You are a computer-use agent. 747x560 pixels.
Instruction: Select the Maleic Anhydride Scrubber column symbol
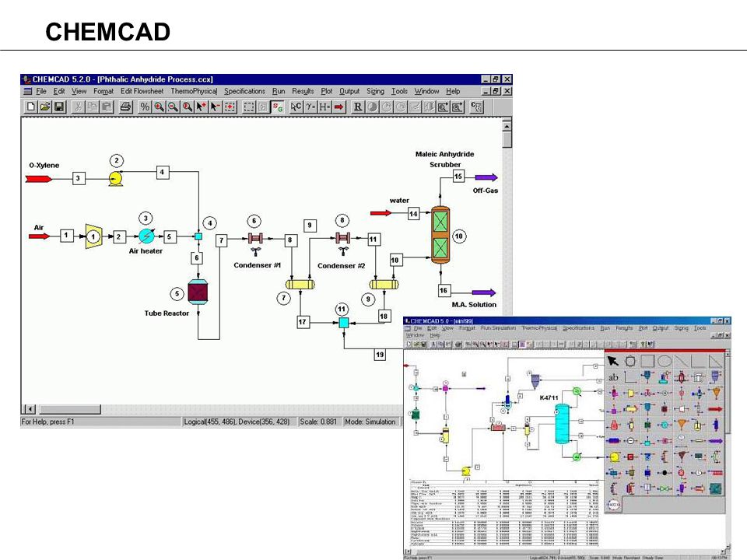point(440,235)
